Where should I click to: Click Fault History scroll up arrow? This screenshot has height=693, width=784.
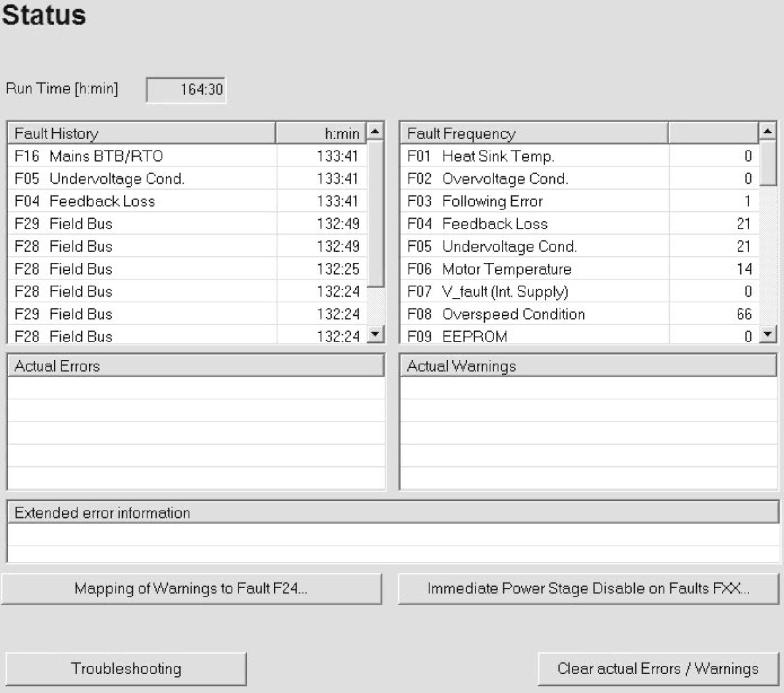click(x=375, y=132)
